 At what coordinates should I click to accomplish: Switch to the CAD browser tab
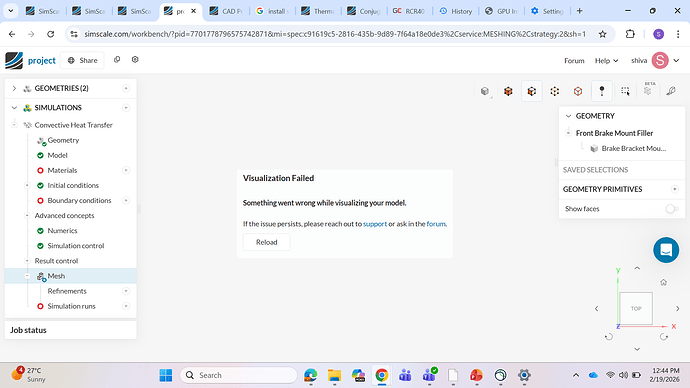coord(227,11)
